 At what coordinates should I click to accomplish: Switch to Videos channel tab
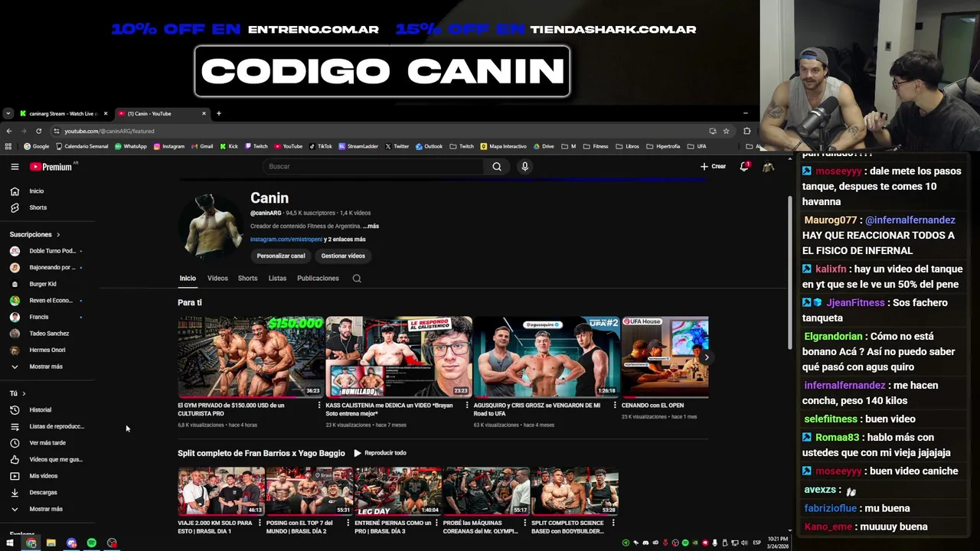tap(217, 279)
